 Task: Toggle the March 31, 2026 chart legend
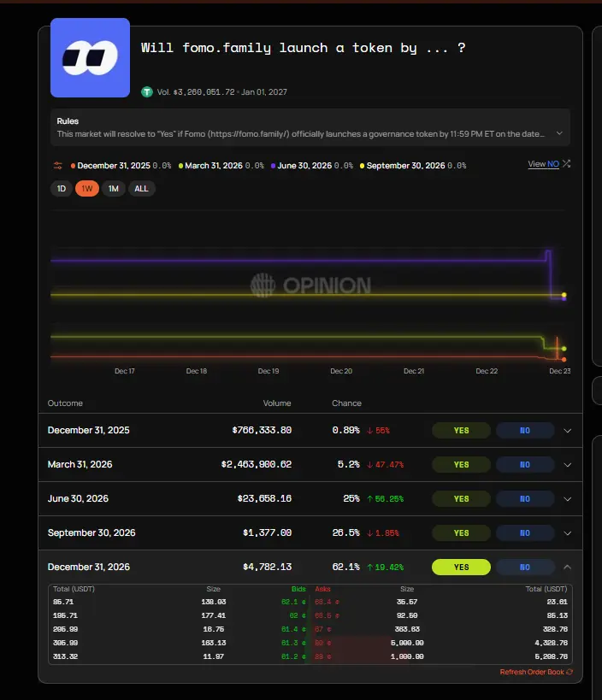(x=221, y=166)
